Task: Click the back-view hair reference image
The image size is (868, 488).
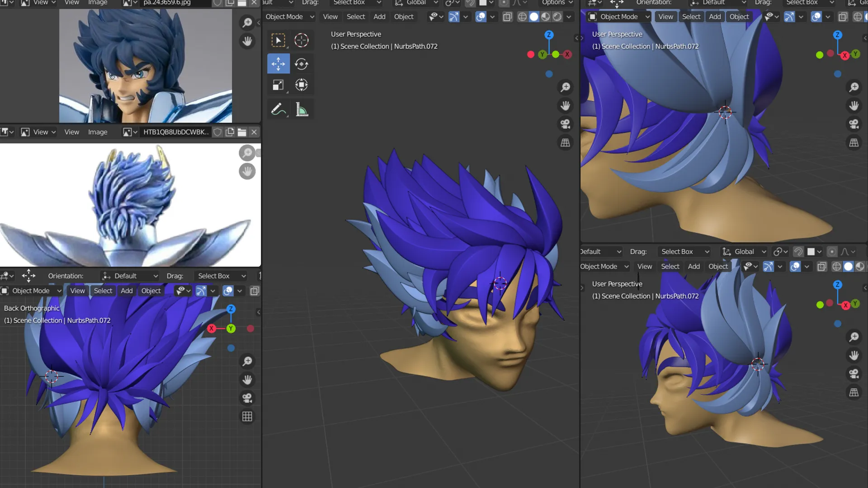Action: 130,205
